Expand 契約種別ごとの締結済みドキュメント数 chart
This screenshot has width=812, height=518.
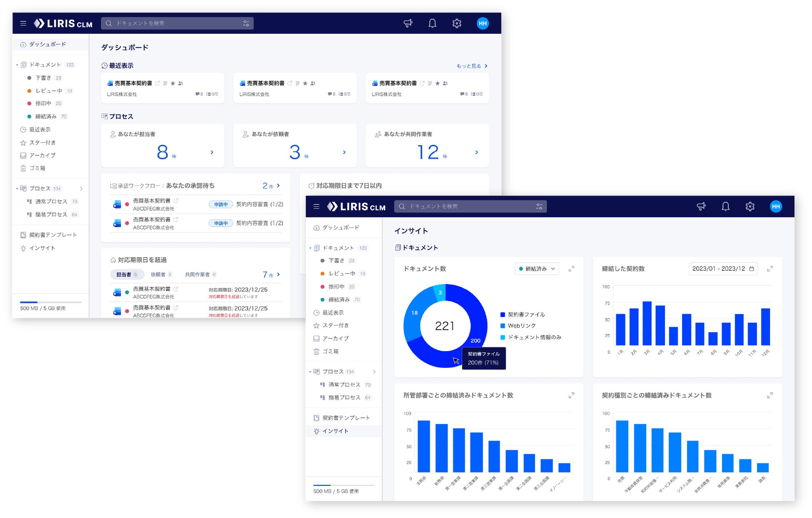click(770, 395)
